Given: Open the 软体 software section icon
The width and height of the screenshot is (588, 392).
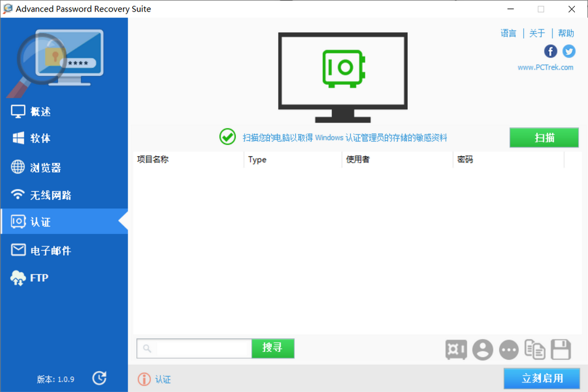Looking at the screenshot, I should pos(18,138).
